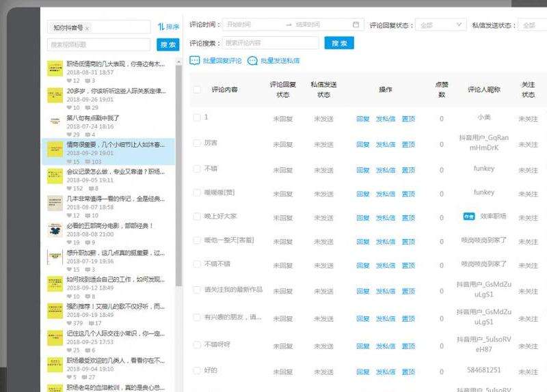The height and width of the screenshot is (392, 547).
Task: Tick the checkbox for comment 厉害
Action: [197, 143]
